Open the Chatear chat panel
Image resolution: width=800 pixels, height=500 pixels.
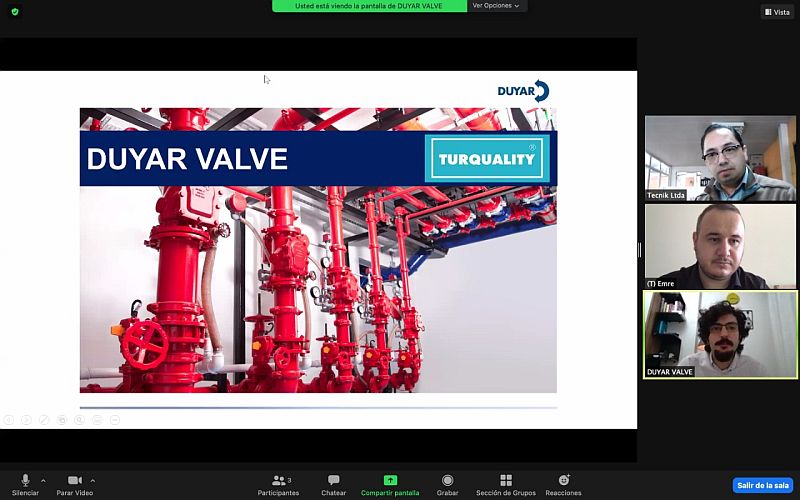click(x=334, y=485)
